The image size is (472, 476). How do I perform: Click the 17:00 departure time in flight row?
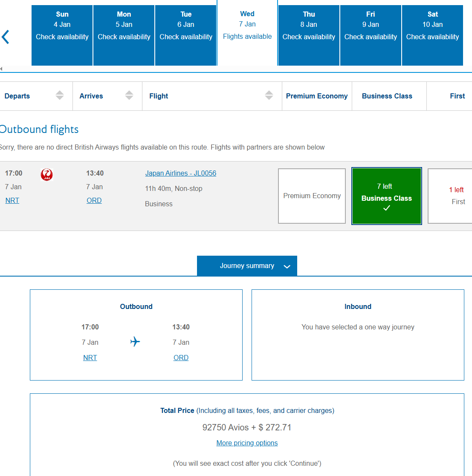tap(14, 173)
